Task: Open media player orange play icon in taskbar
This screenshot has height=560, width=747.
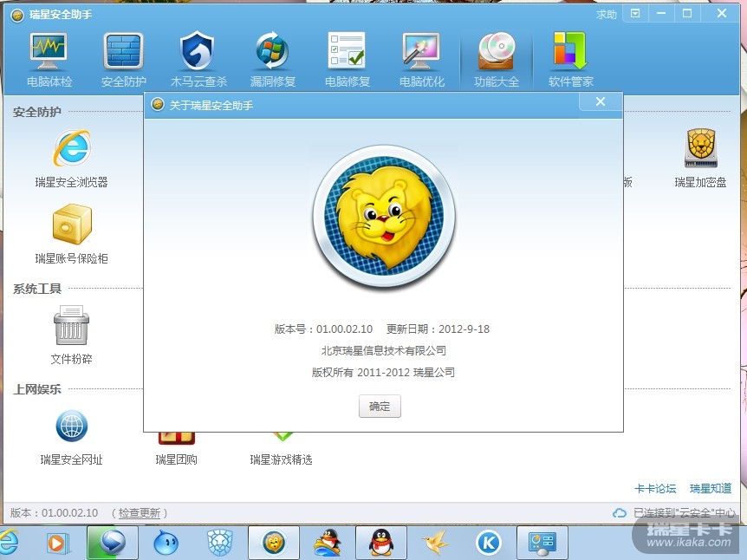Action: tap(58, 543)
